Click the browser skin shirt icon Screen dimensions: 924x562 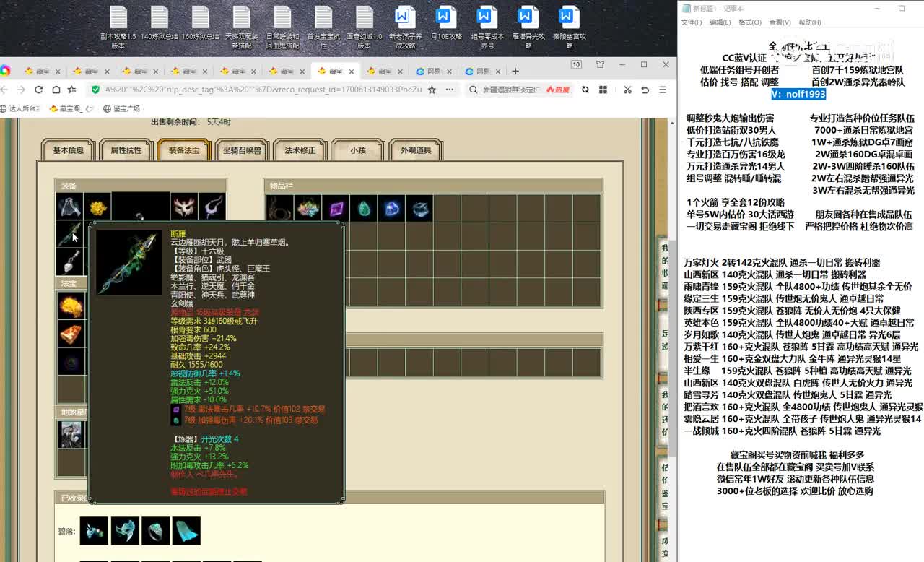[600, 64]
